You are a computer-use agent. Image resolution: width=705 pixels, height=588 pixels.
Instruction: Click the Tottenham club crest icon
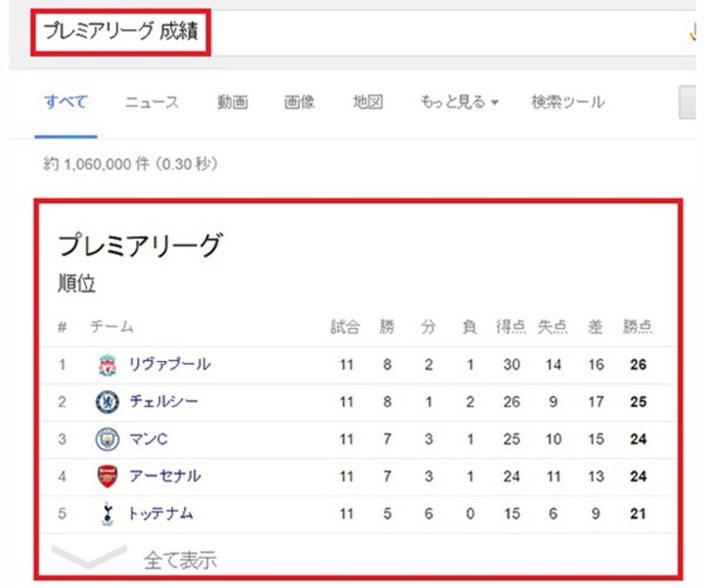tap(107, 513)
